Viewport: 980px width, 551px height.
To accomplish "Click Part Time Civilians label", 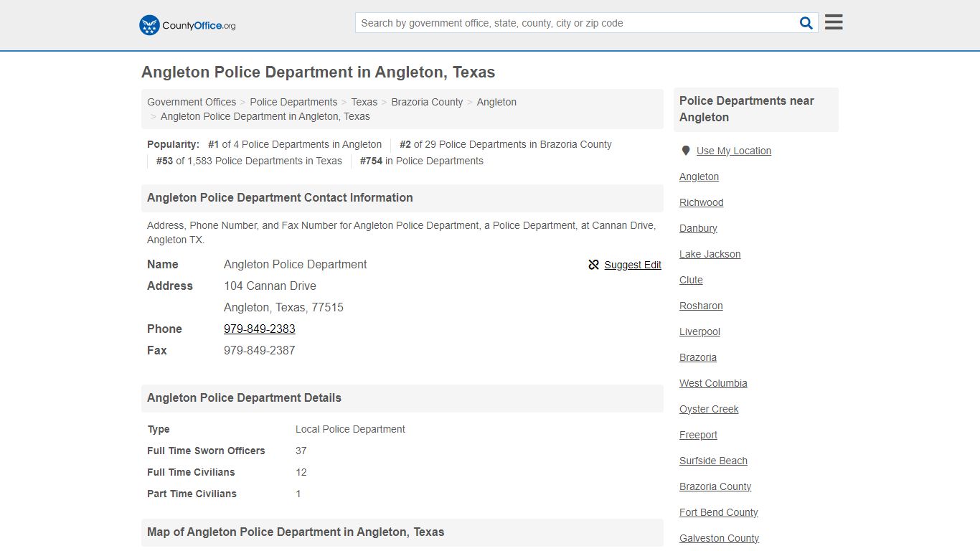I will pyautogui.click(x=192, y=494).
